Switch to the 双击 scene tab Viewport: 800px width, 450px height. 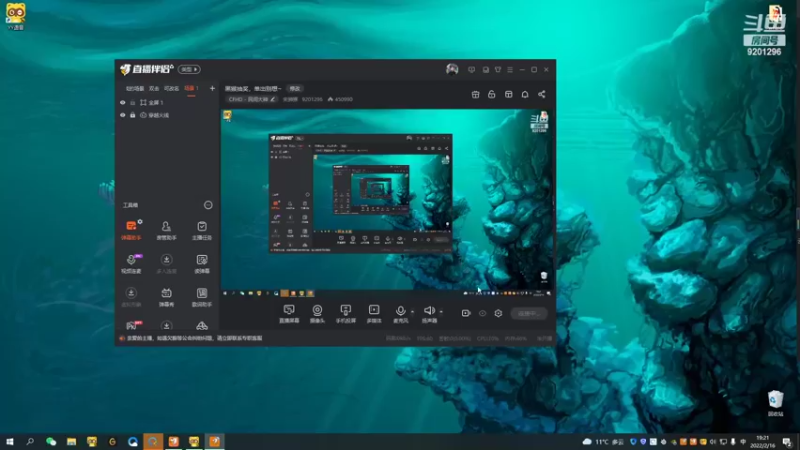point(154,89)
